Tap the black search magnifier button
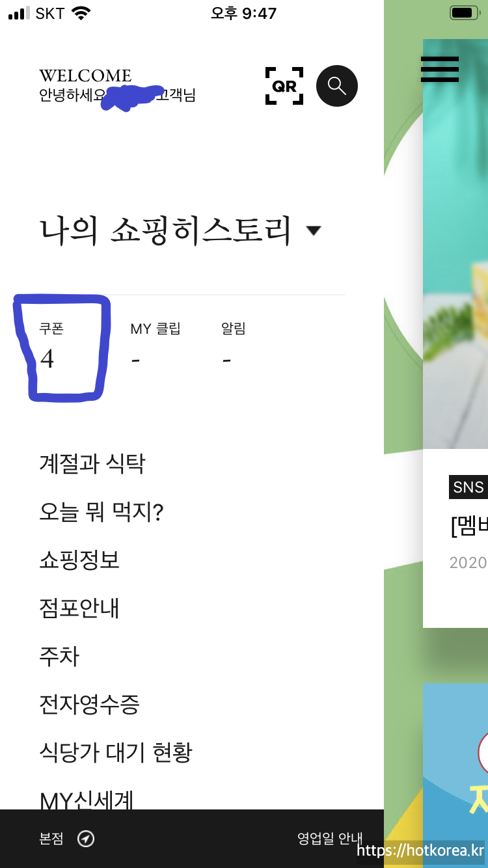This screenshot has height=868, width=488. (337, 86)
